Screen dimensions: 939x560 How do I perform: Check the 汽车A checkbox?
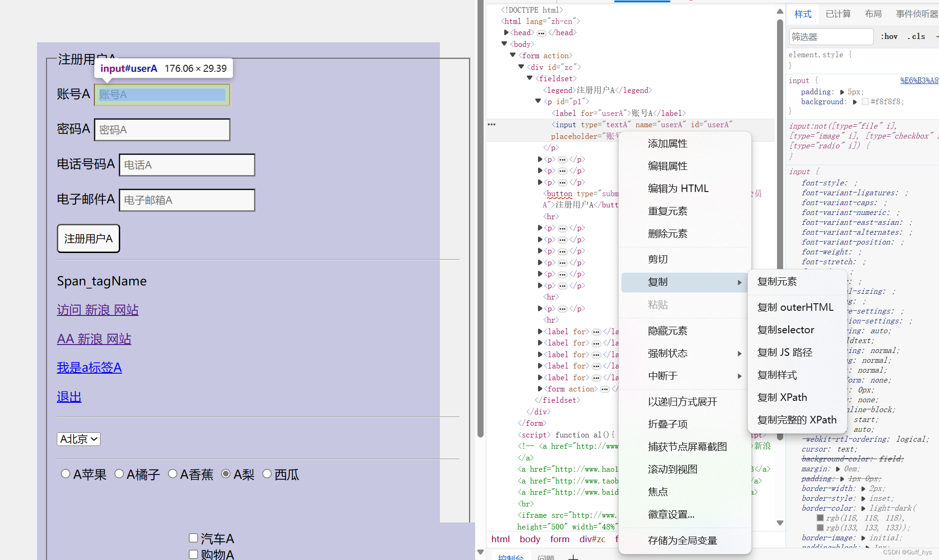click(x=193, y=538)
